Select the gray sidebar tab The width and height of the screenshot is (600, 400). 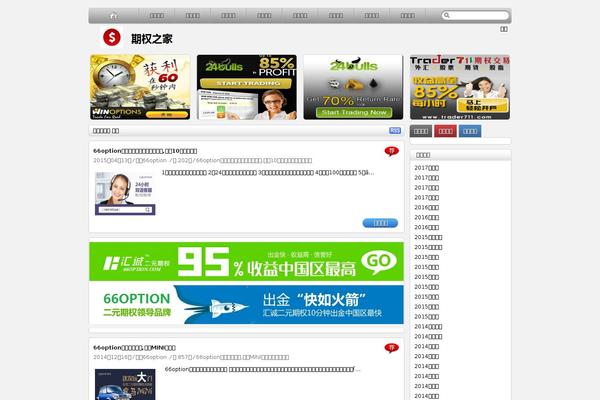pos(421,131)
